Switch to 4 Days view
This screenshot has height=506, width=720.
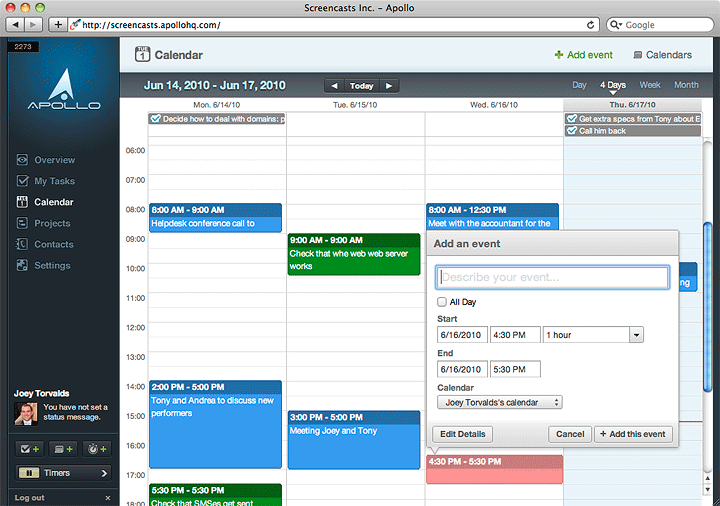[x=613, y=85]
